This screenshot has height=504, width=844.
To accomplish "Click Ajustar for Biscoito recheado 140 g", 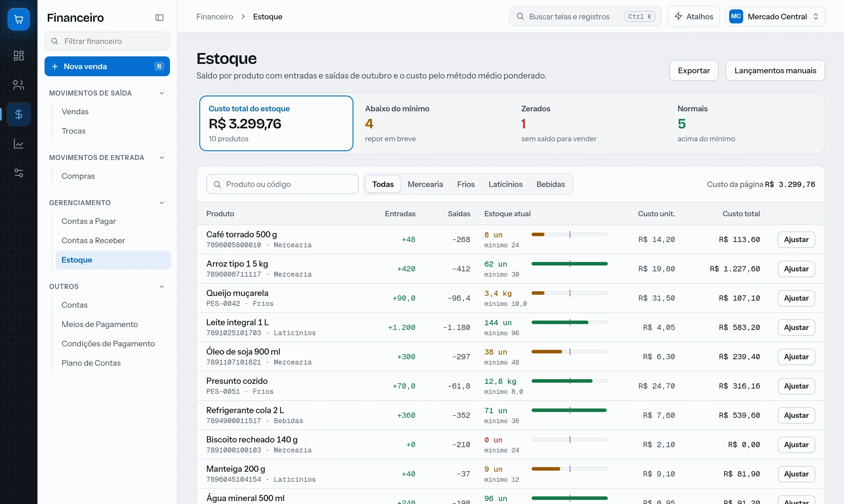I will [796, 445].
